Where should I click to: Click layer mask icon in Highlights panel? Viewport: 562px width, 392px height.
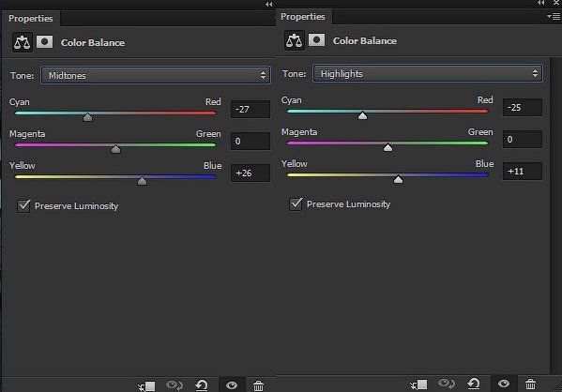pyautogui.click(x=316, y=39)
